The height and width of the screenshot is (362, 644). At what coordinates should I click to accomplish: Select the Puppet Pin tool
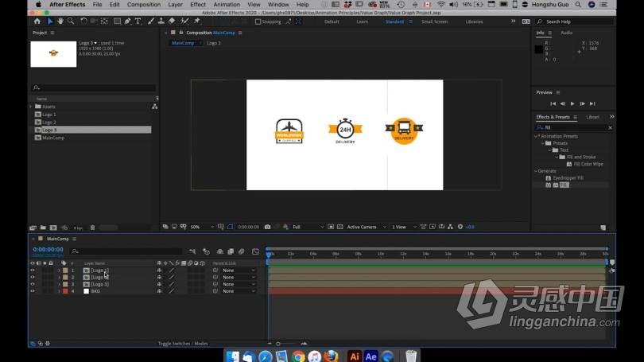[x=197, y=21]
